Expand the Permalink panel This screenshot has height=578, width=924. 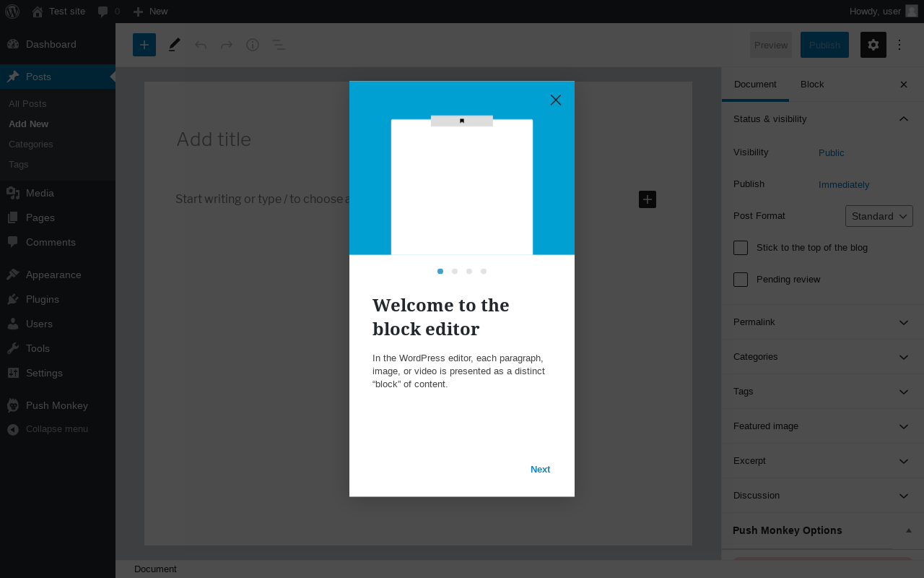[x=823, y=322]
